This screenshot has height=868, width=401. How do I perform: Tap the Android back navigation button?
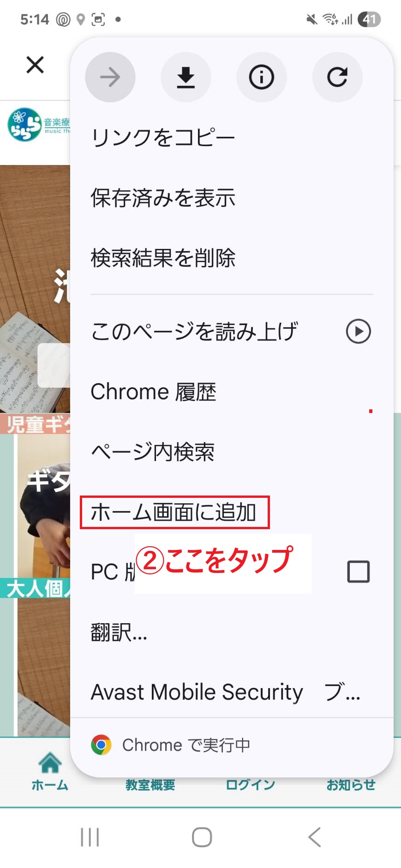click(315, 837)
